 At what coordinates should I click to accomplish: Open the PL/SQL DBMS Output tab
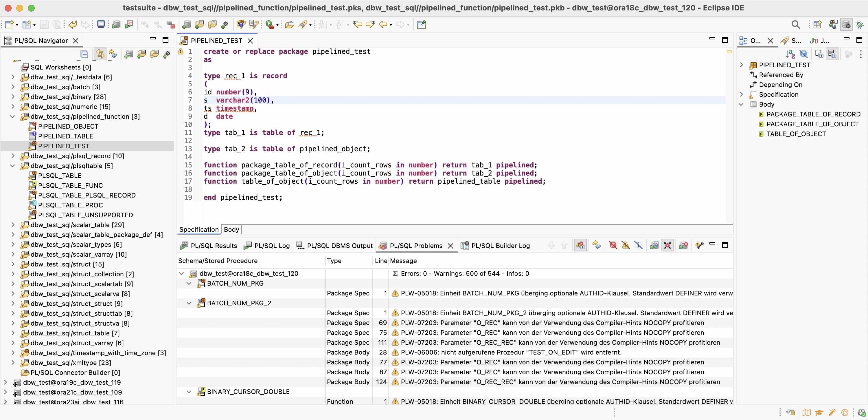click(x=339, y=246)
